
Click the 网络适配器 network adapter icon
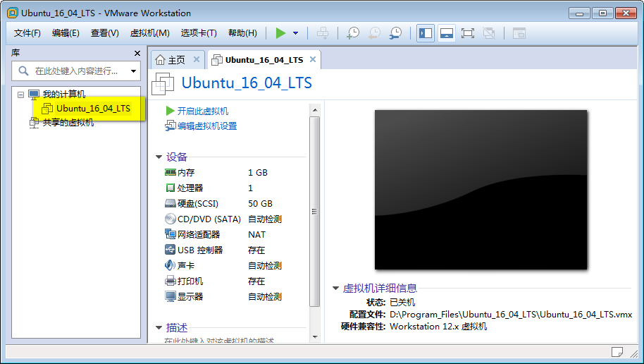pos(170,234)
